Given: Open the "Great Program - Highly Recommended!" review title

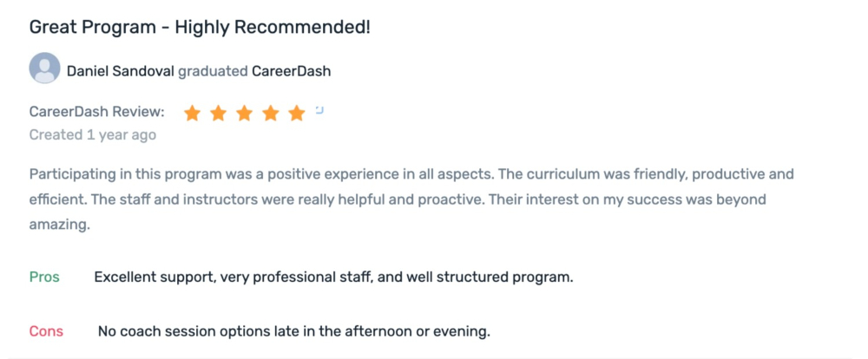Looking at the screenshot, I should (200, 27).
